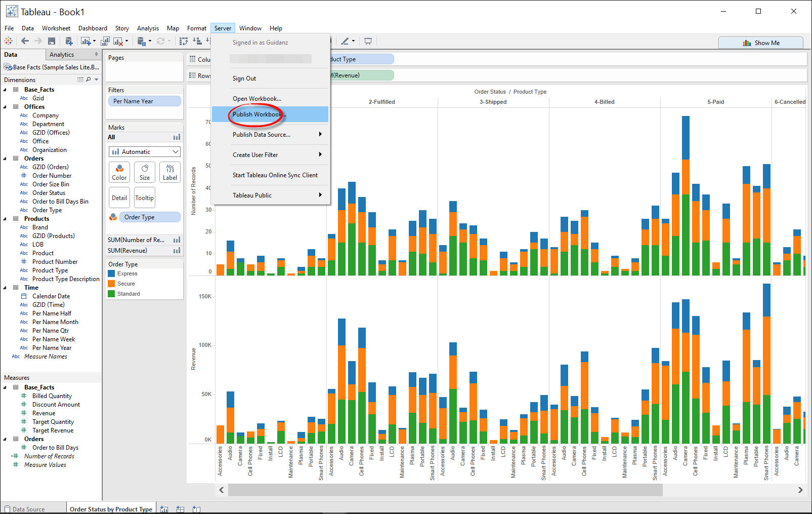Click the Secure orange legend swatch
This screenshot has width=812, height=514.
(112, 284)
